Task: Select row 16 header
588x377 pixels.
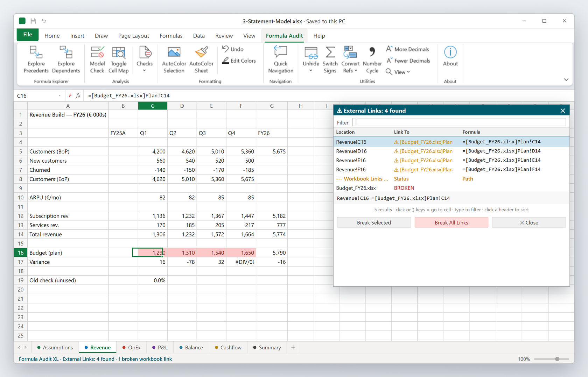Action: pyautogui.click(x=21, y=252)
